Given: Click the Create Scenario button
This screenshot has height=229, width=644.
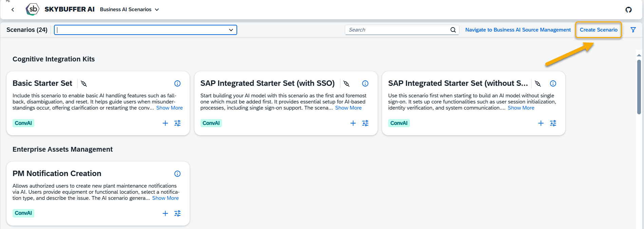Looking at the screenshot, I should pos(599,30).
